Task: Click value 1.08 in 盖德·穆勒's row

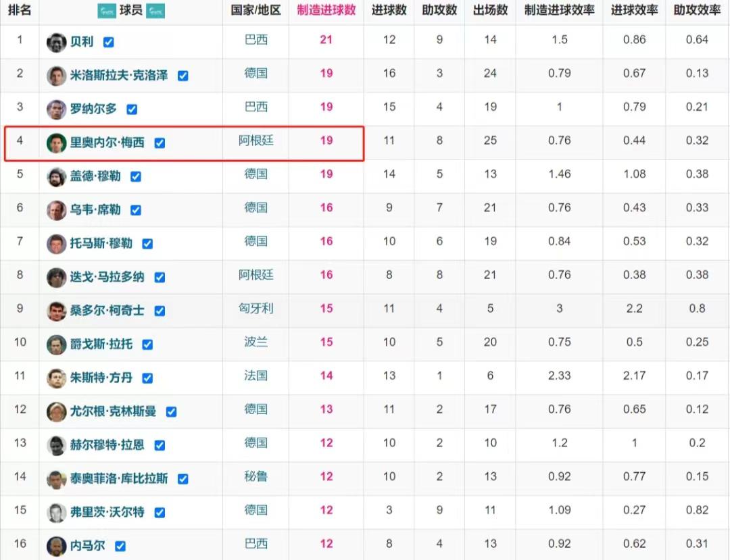Action: point(634,174)
